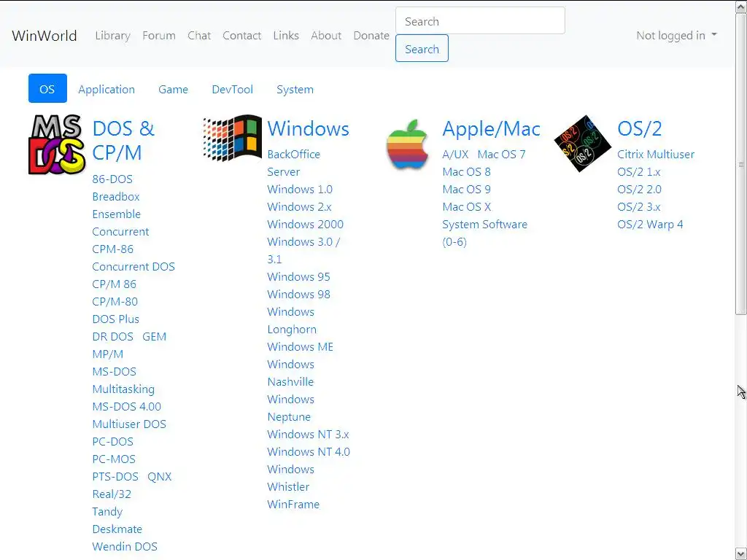Open the DOS Plus link
The height and width of the screenshot is (560, 747).
(x=116, y=319)
